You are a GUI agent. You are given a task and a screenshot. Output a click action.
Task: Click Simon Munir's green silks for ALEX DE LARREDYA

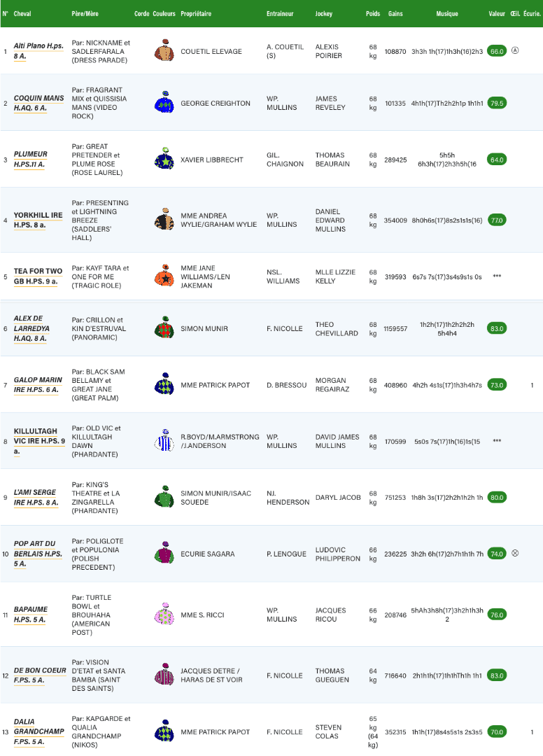tap(164, 328)
